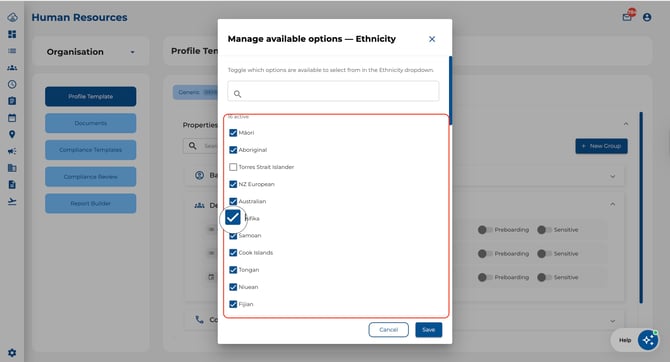This screenshot has width=670, height=362.
Task: Click the cloud logo icon in the sidebar
Action: (12, 17)
